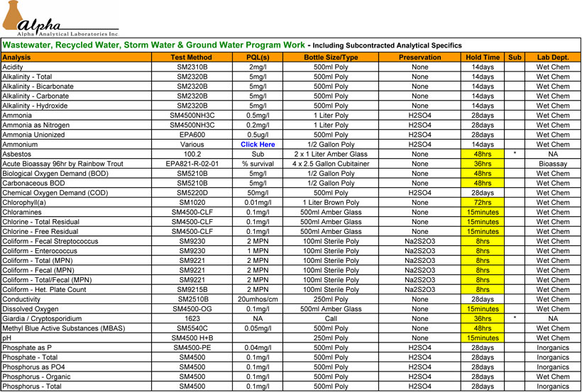Select 'Chlorine - Total Residual' cell

coord(76,222)
